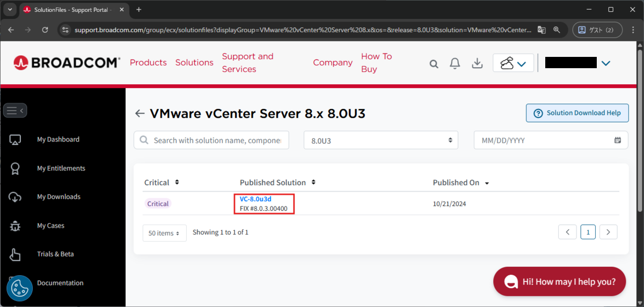Open My Downloads link
The height and width of the screenshot is (307, 644).
pos(58,197)
